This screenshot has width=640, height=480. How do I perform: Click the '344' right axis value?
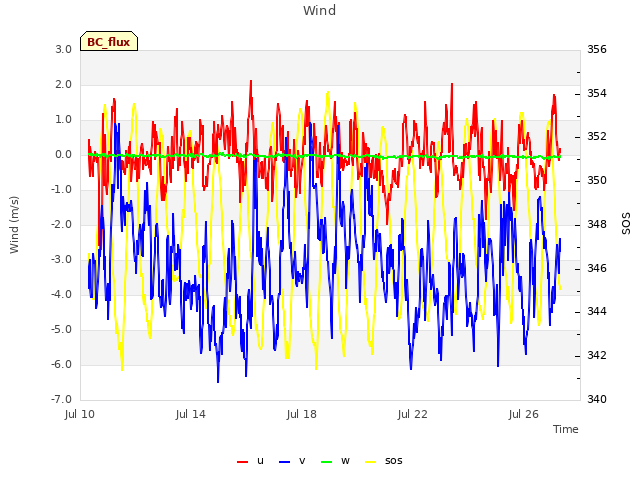click(x=597, y=311)
